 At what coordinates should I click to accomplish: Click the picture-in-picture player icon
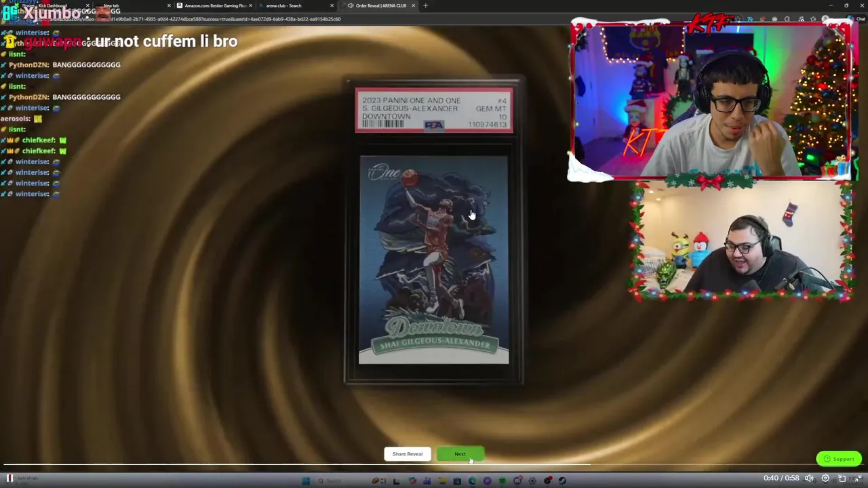pyautogui.click(x=842, y=478)
